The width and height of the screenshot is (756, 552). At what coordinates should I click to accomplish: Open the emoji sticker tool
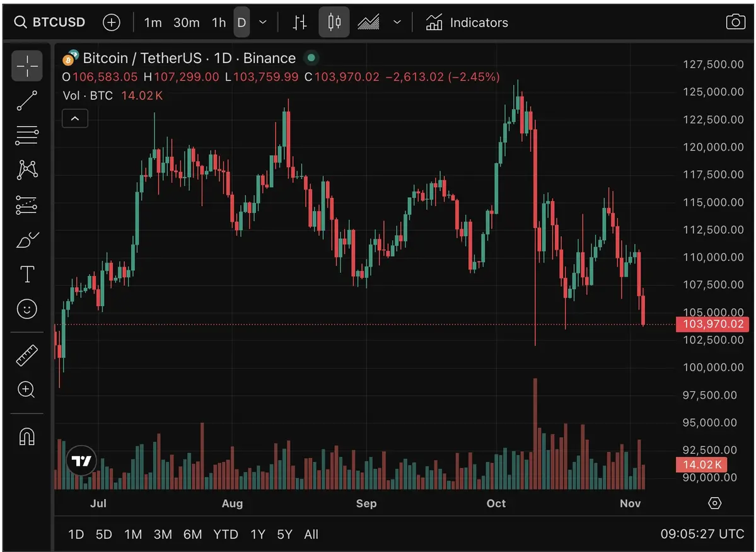coord(26,309)
